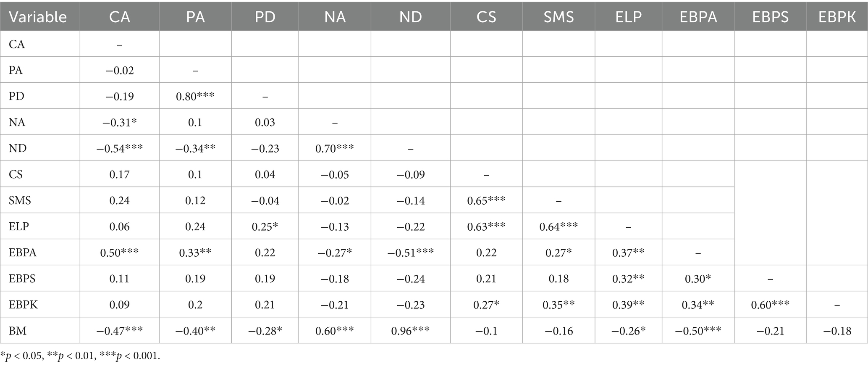Click the EBPK column header
This screenshot has width=868, height=366.
tap(837, 17)
